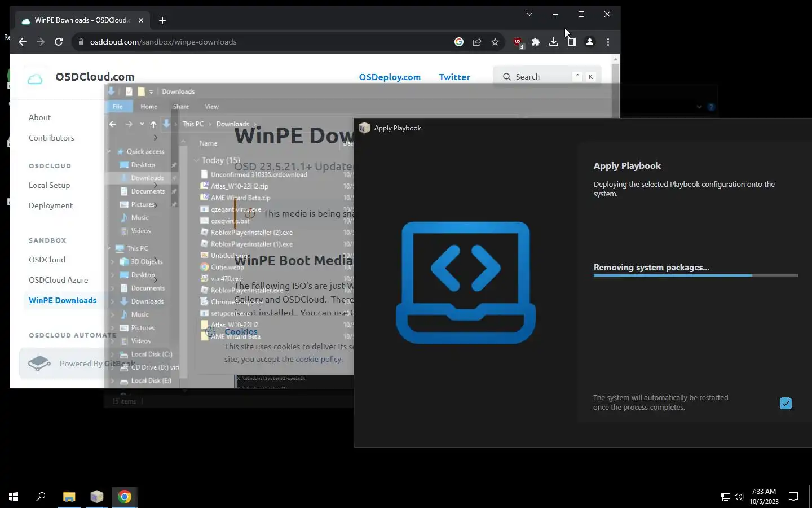Screen dimensions: 812x508
Task: Open taskbar search
Action: tap(41, 497)
